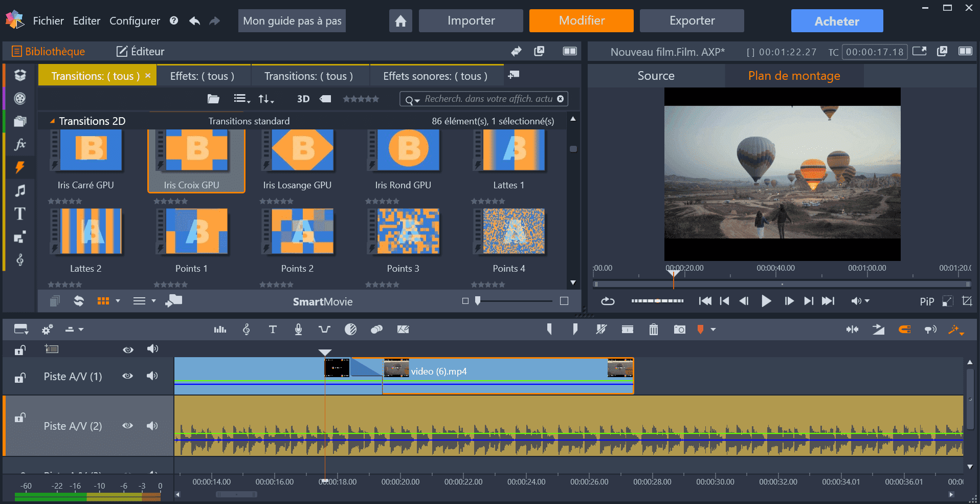Open the Titres panel with the T sidebar icon
This screenshot has width=980, height=504.
[19, 214]
